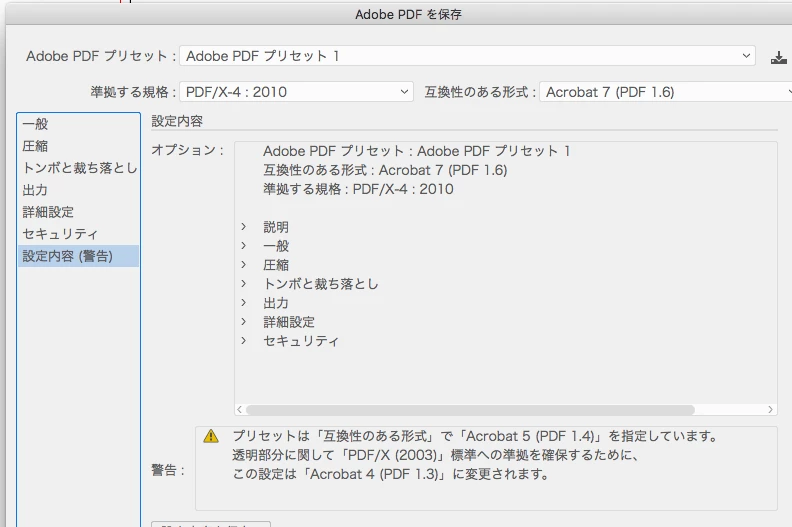Click warning text mentioning 'Acrobat 4 (PDF 1.3)'
Image resolution: width=792 pixels, height=527 pixels.
(x=390, y=474)
